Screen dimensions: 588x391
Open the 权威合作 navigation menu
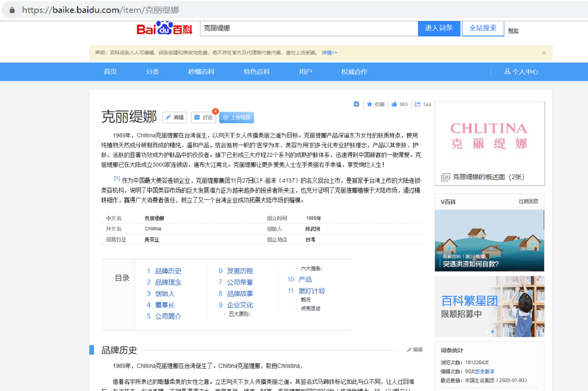[354, 72]
